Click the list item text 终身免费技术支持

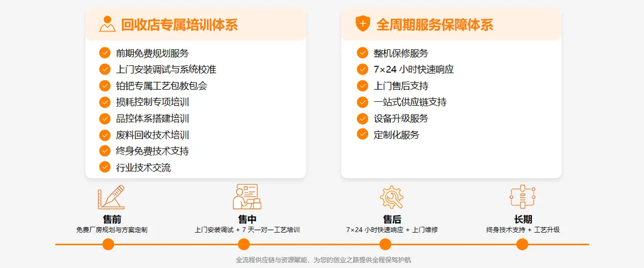(152, 151)
